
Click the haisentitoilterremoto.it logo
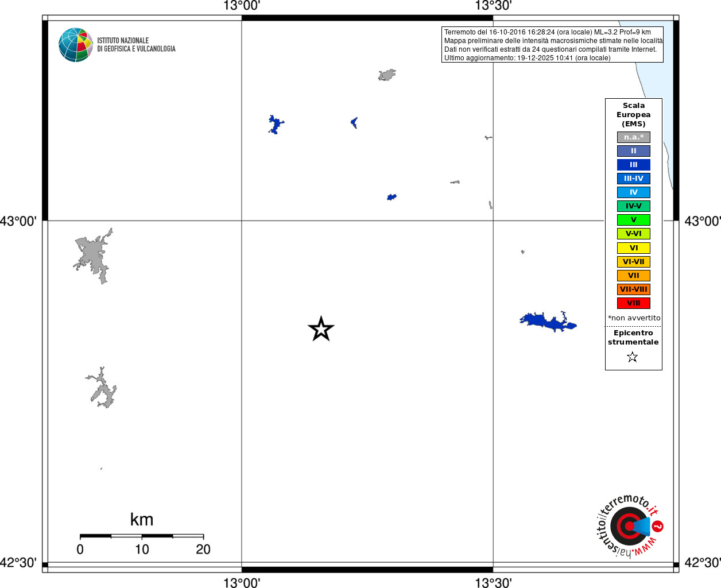click(630, 525)
